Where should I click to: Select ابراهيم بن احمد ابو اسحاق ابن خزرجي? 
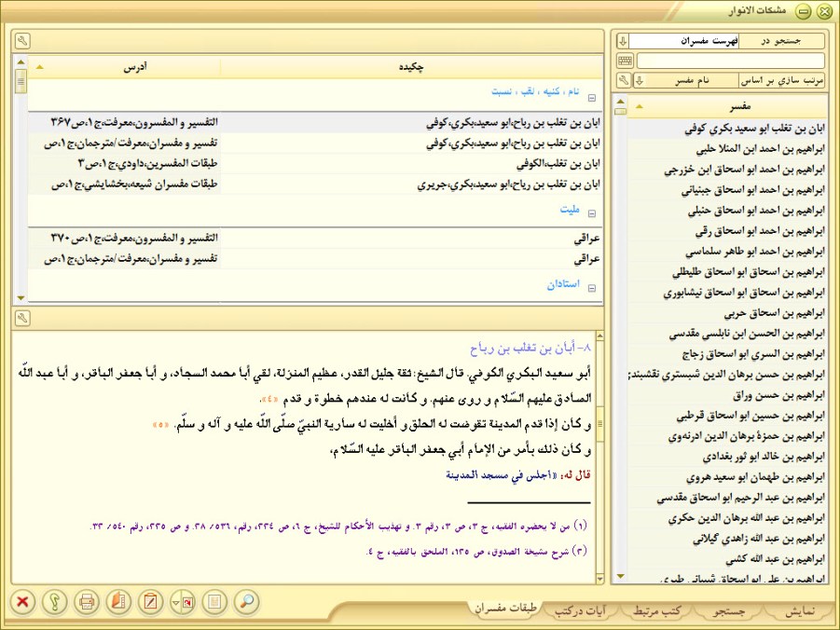click(x=727, y=170)
